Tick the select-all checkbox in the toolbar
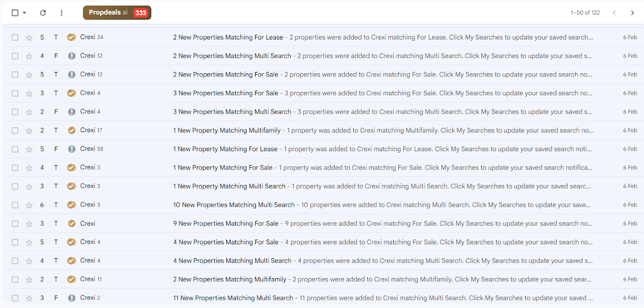 15,13
